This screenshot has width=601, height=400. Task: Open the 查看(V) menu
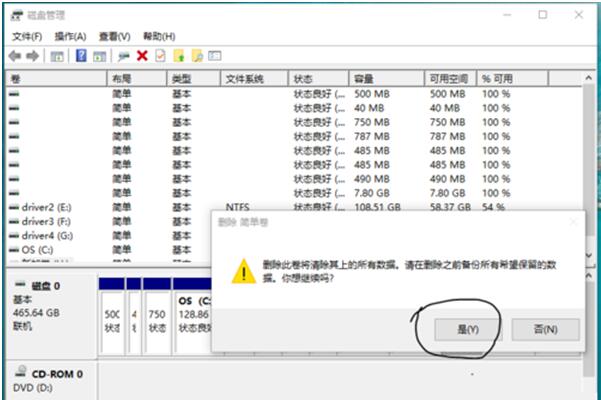click(114, 36)
